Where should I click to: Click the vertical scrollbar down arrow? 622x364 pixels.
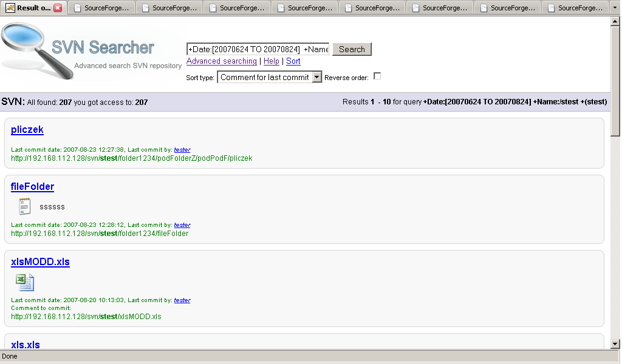(x=615, y=344)
